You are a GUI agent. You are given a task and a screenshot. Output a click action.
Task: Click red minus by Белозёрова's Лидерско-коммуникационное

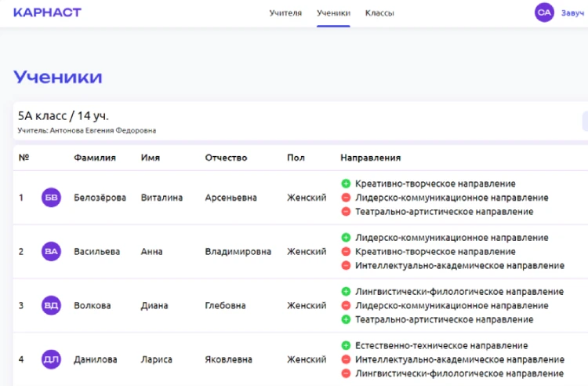click(346, 197)
